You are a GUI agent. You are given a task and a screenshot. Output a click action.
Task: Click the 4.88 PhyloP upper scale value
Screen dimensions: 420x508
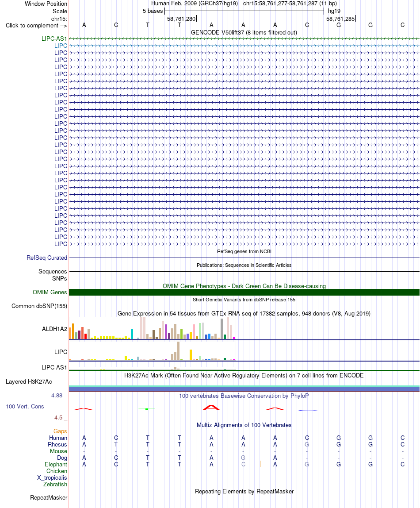(57, 396)
